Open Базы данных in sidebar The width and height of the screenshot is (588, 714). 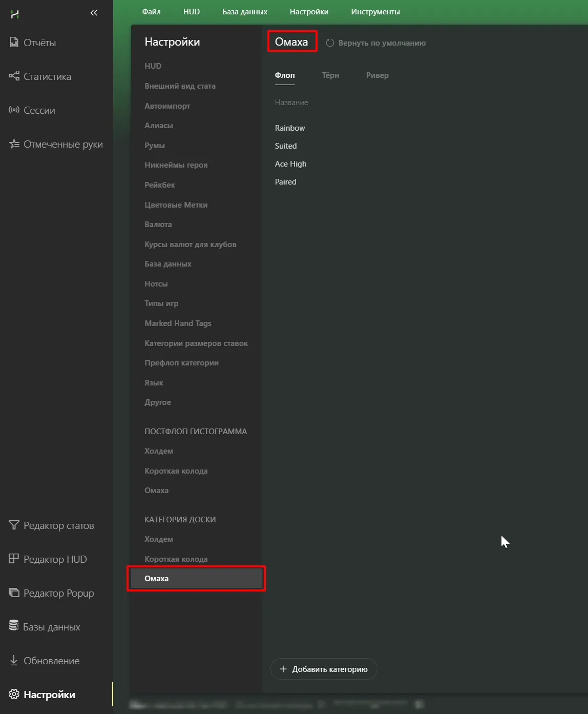pos(51,627)
